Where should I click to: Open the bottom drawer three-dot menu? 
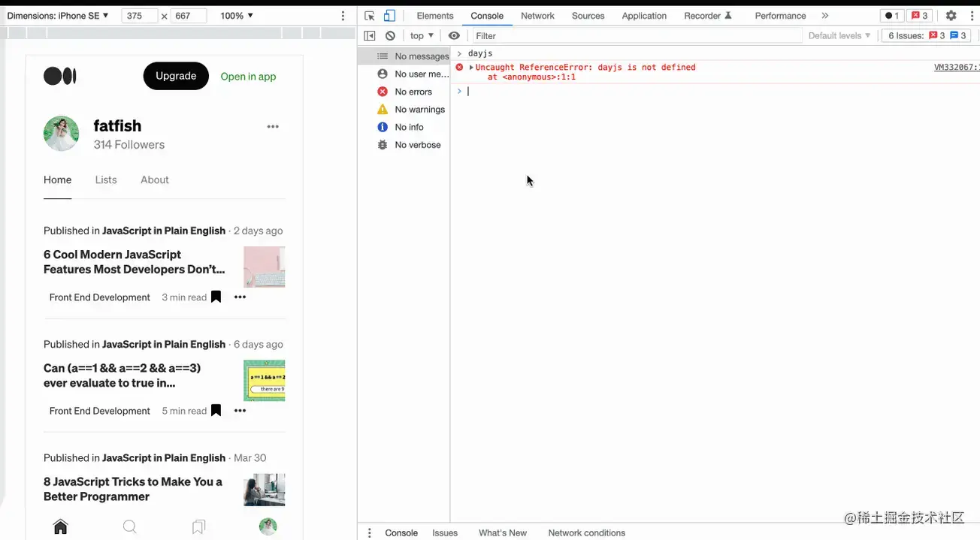tap(369, 532)
